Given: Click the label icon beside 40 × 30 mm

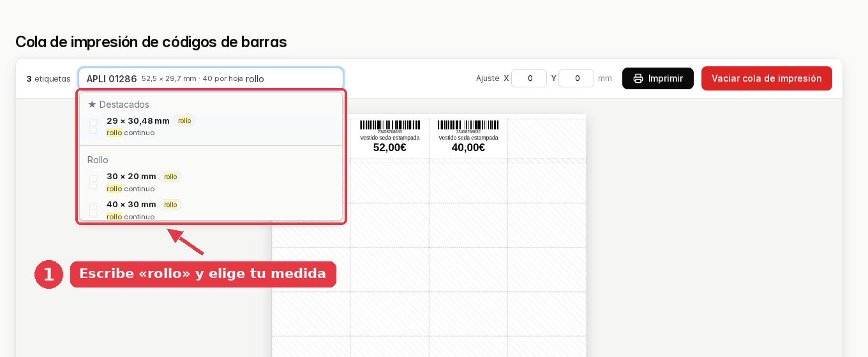Looking at the screenshot, I should pos(94,210).
